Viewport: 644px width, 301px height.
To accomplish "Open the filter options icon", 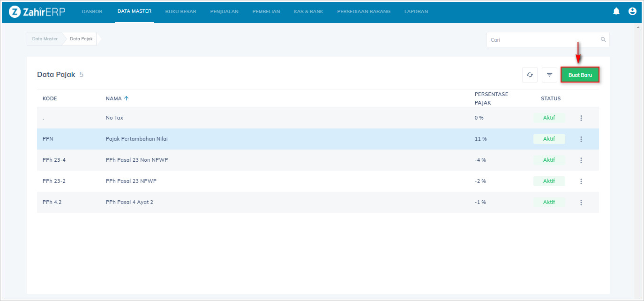I will click(x=549, y=75).
